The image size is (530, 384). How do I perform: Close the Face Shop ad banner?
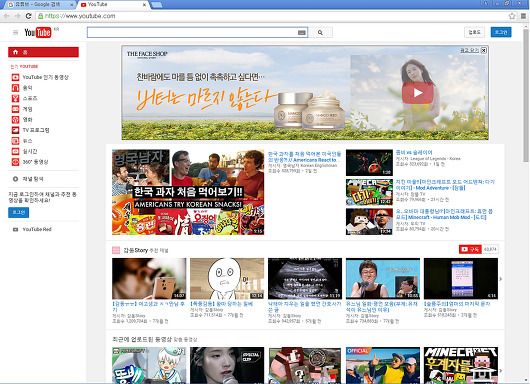[x=484, y=50]
